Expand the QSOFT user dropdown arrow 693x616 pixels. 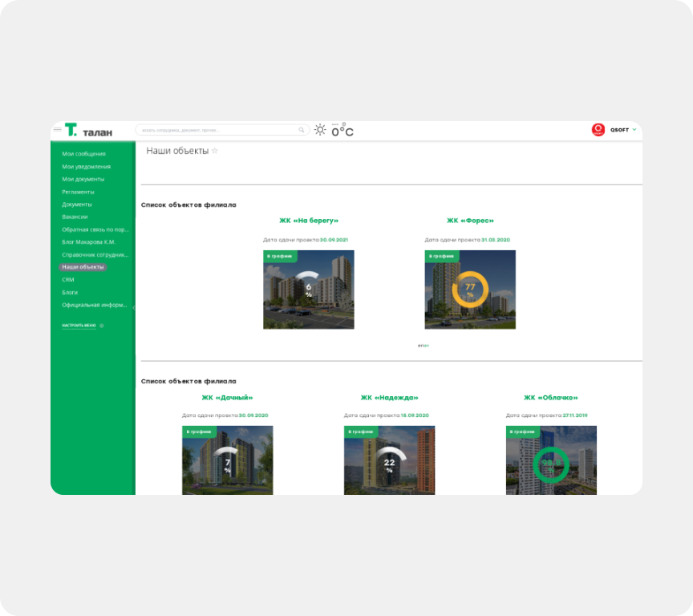tap(634, 129)
